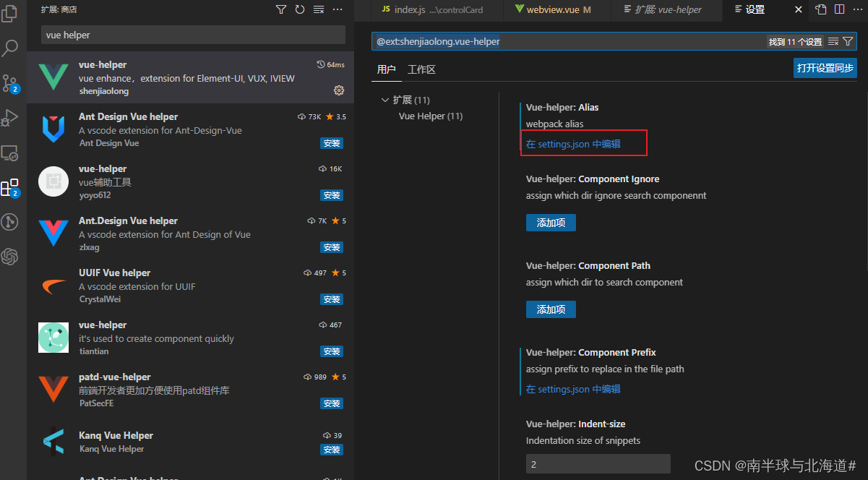Select Vue Helper under the settings tree
The height and width of the screenshot is (480, 868).
430,115
